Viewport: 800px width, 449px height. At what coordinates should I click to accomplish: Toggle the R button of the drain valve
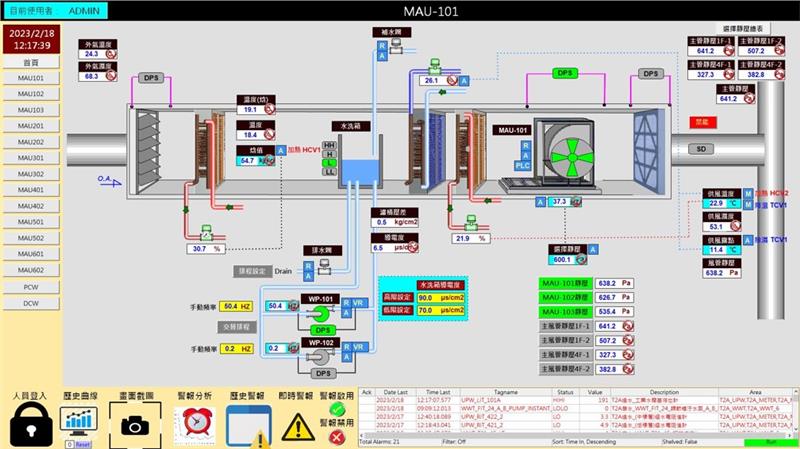pos(308,266)
